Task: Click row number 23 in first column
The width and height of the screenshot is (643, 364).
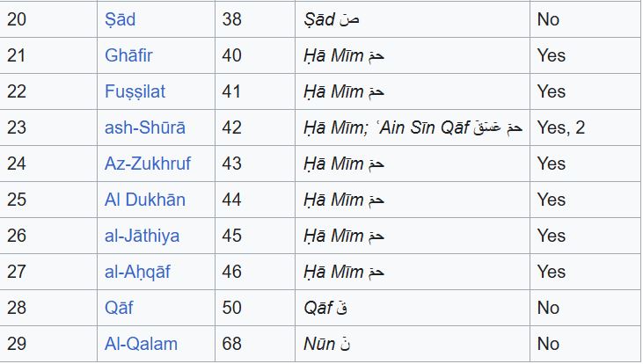Action: 17,127
